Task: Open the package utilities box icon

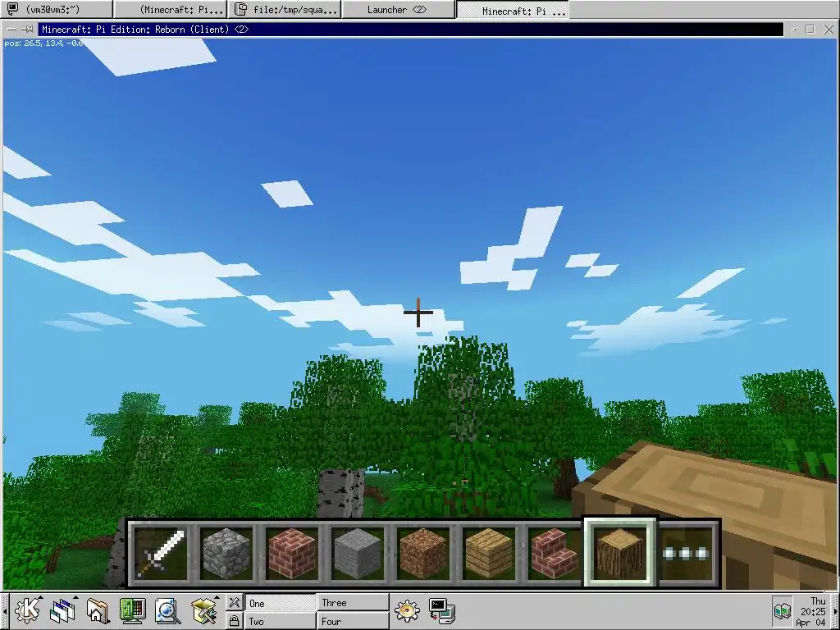Action: tap(204, 610)
